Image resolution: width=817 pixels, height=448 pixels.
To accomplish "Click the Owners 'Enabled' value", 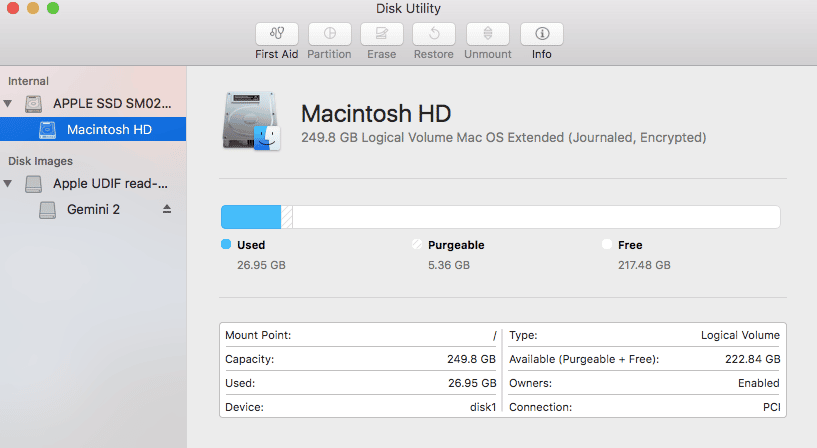I will point(759,383).
